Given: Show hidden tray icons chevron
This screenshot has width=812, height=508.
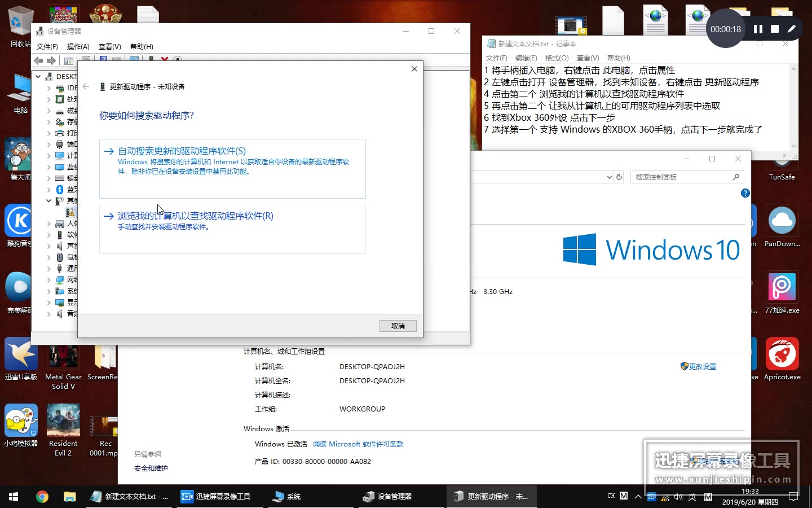Looking at the screenshot, I should coord(638,497).
